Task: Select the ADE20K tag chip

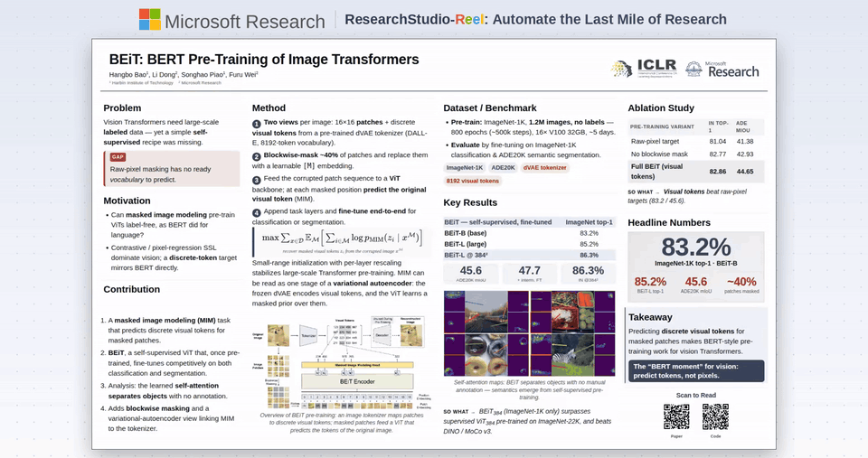Action: 504,168
